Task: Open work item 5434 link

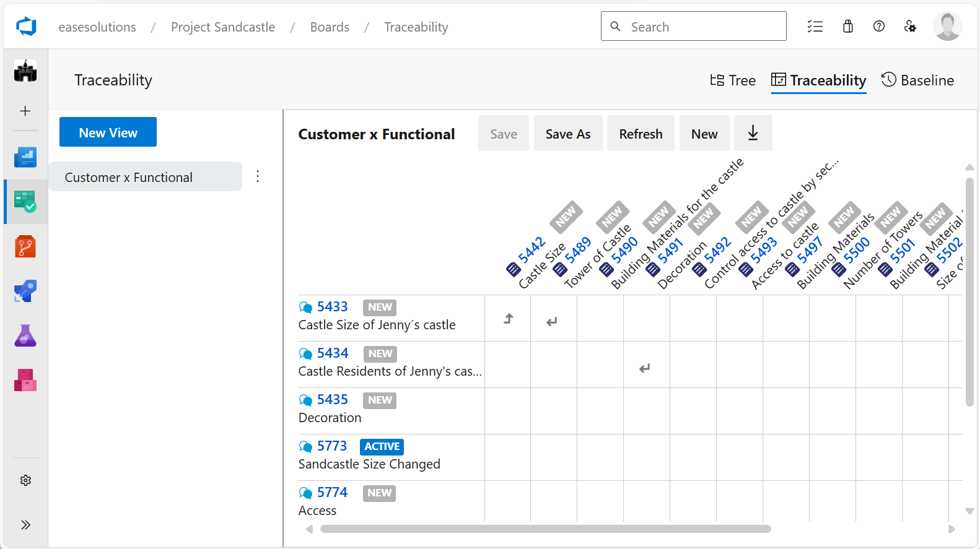Action: click(333, 353)
